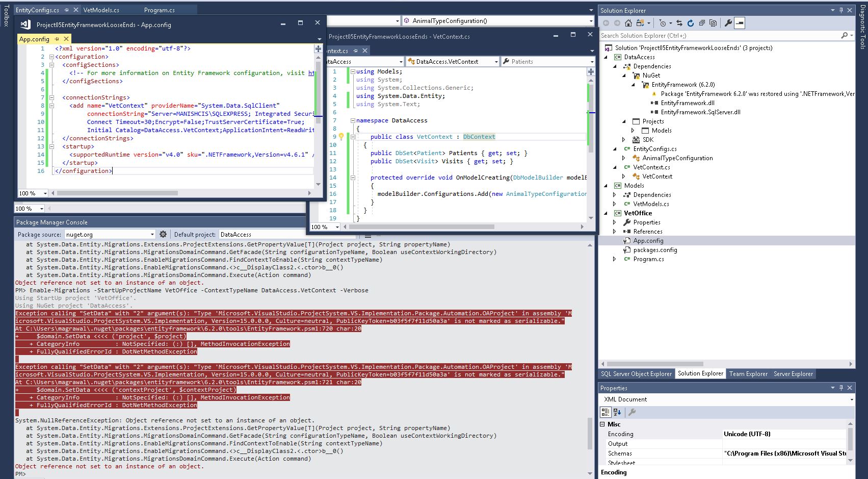Toggle Categorized view in Properties panel

tap(606, 412)
